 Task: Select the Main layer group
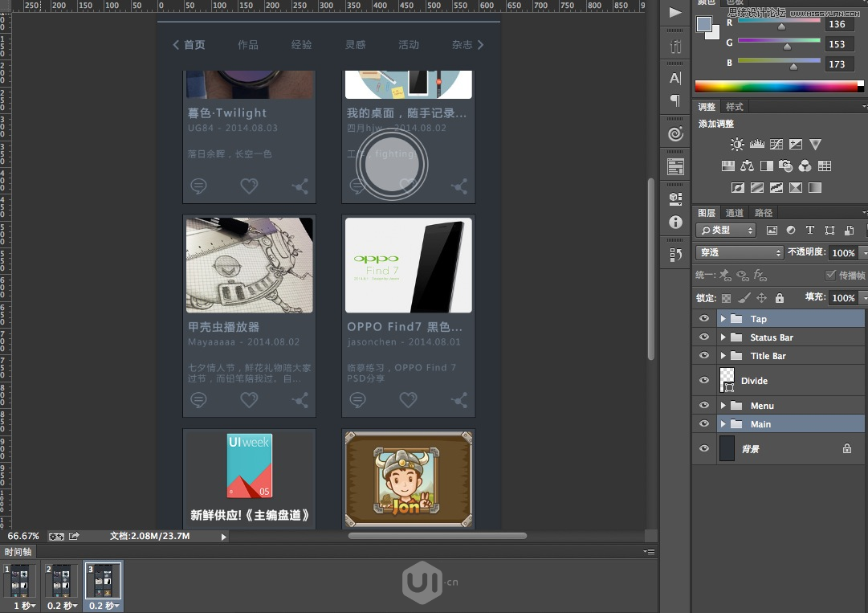[760, 424]
